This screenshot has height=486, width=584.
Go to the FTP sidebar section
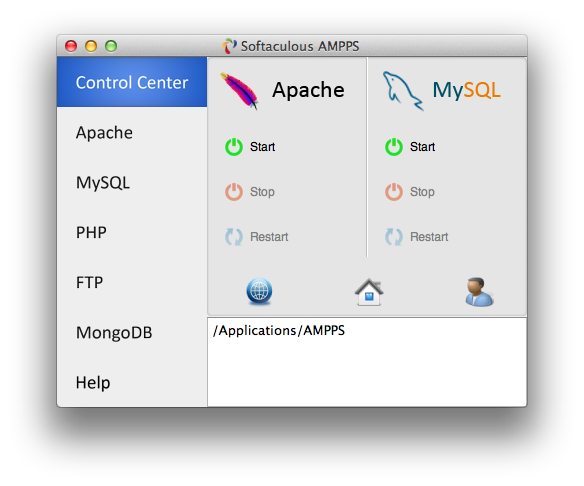(132, 282)
